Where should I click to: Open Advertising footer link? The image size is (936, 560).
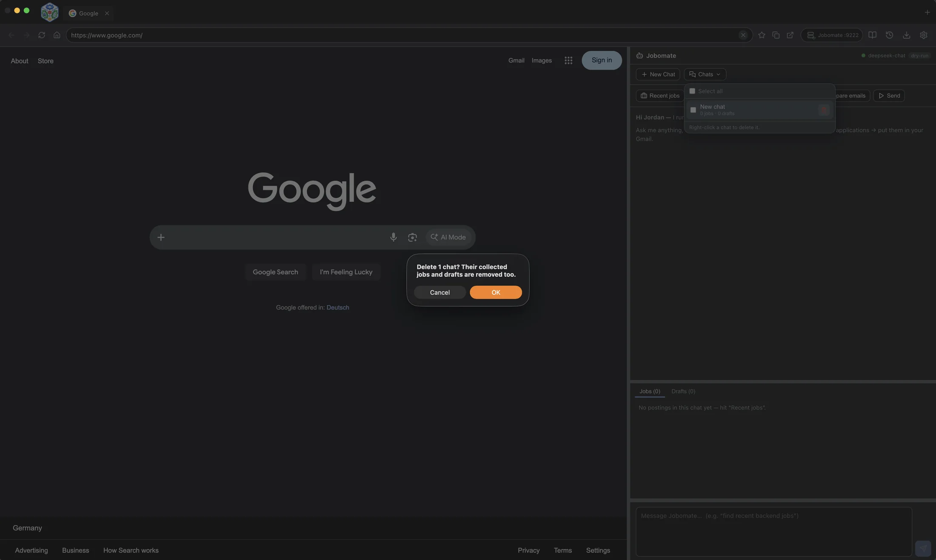coord(31,550)
